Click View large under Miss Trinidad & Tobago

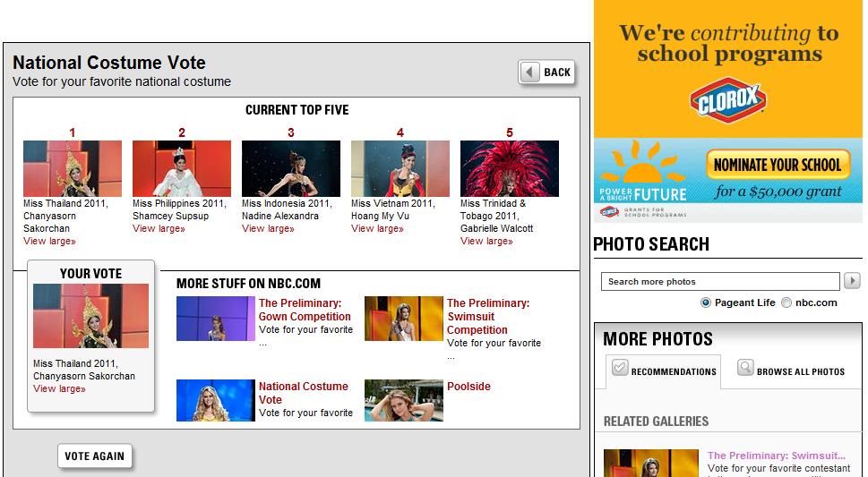(486, 242)
